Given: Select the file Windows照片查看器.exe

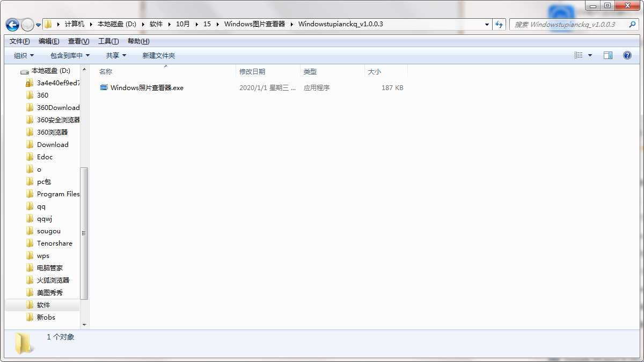Looking at the screenshot, I should [147, 87].
